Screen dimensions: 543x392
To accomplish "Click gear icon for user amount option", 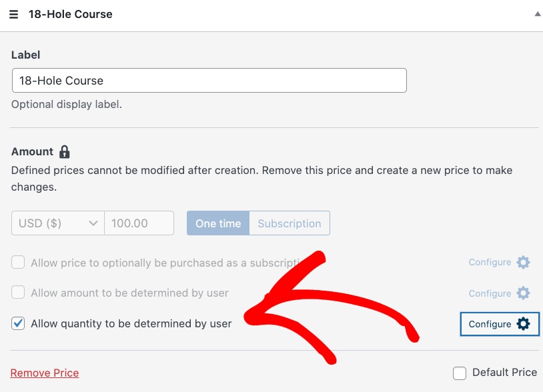I will 524,293.
